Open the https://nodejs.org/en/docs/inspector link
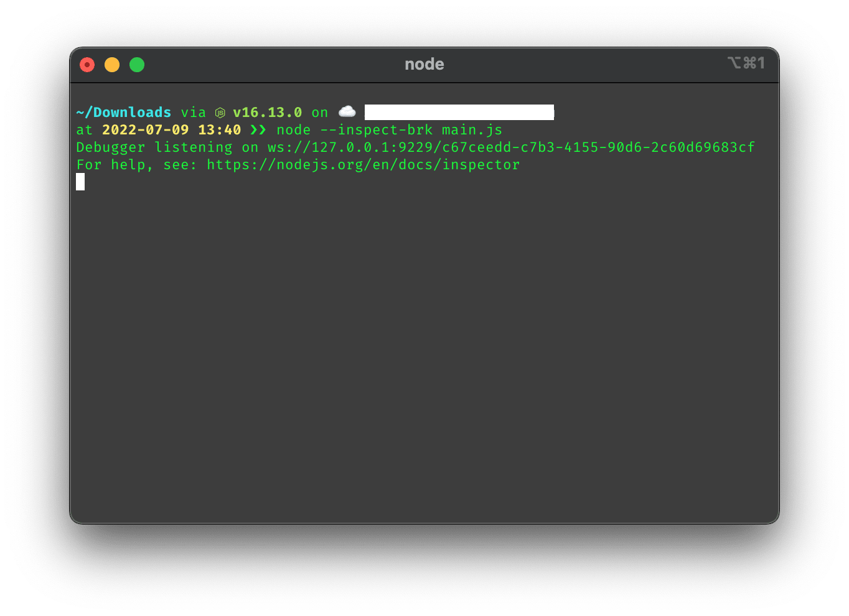 (x=363, y=164)
